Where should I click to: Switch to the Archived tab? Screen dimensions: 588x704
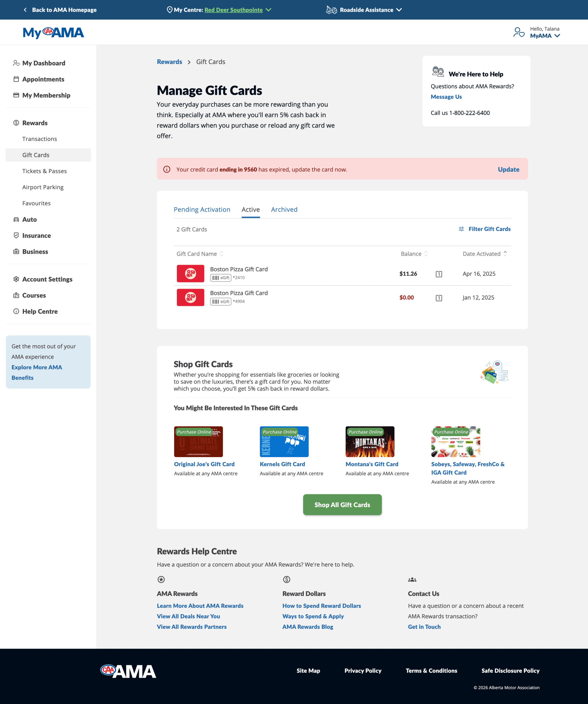point(284,210)
